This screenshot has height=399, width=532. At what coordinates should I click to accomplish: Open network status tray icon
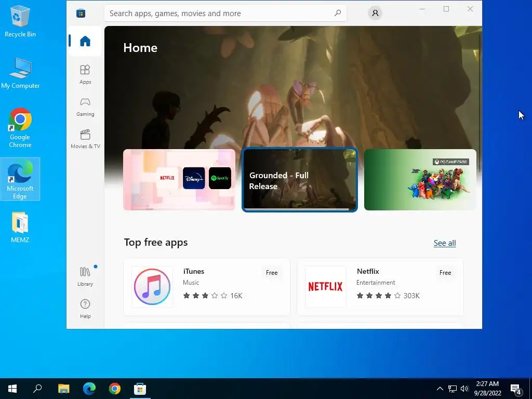click(453, 389)
